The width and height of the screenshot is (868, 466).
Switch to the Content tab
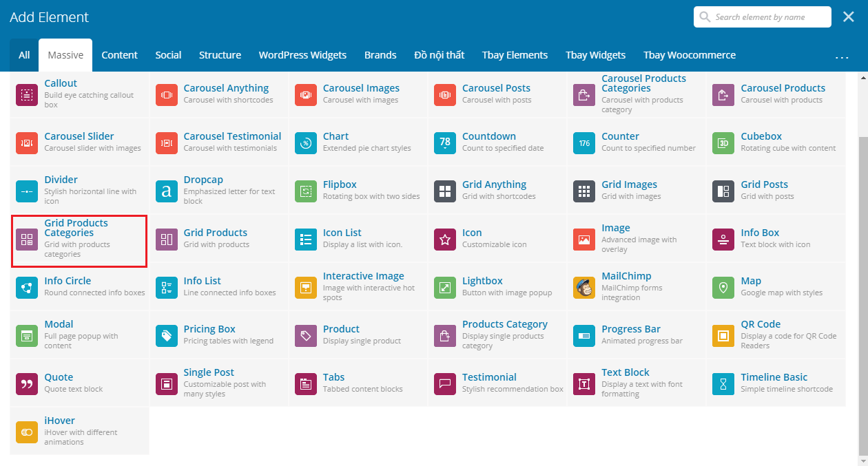(119, 55)
